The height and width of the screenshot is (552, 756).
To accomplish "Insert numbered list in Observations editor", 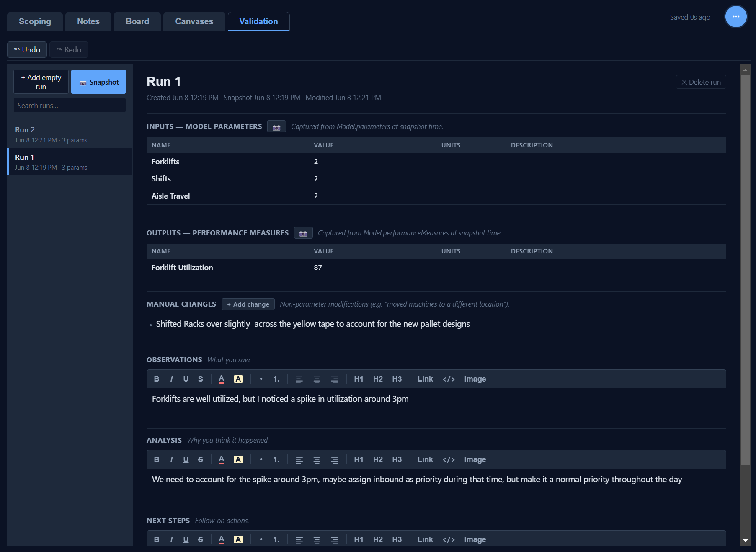I will 276,379.
